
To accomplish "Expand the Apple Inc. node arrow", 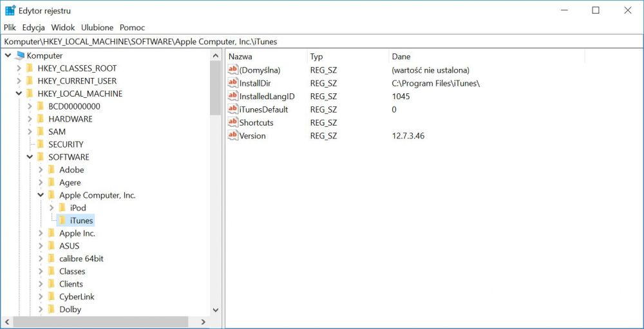I will 41,233.
